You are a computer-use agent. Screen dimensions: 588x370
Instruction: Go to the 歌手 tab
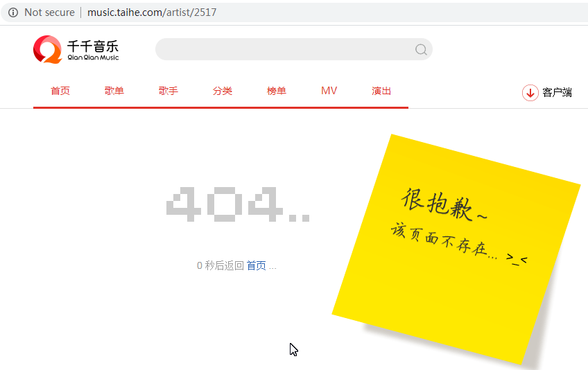tap(168, 91)
